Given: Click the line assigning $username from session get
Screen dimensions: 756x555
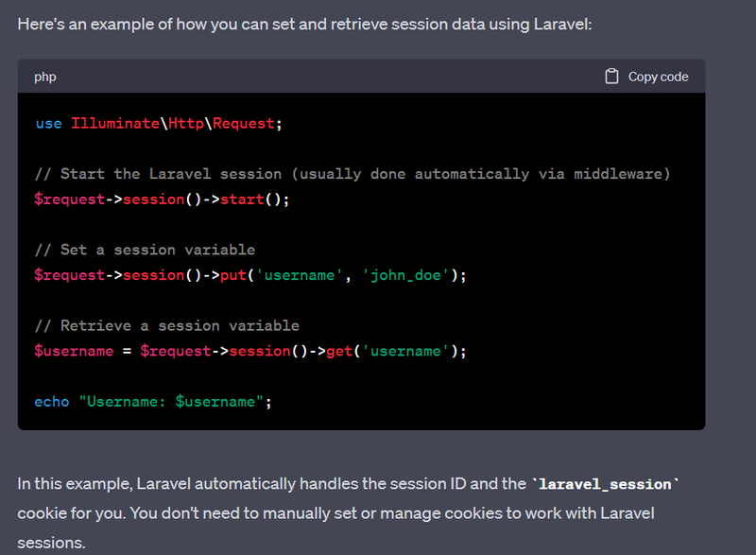Looking at the screenshot, I should point(250,351).
